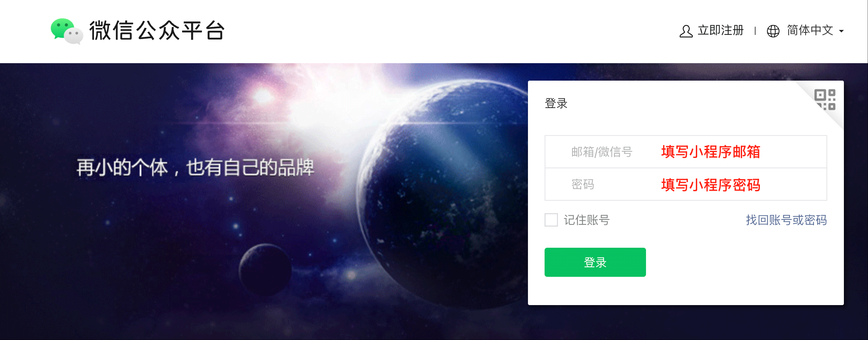Click the green WeChat logo icon
This screenshot has height=340, width=868.
coord(67,31)
